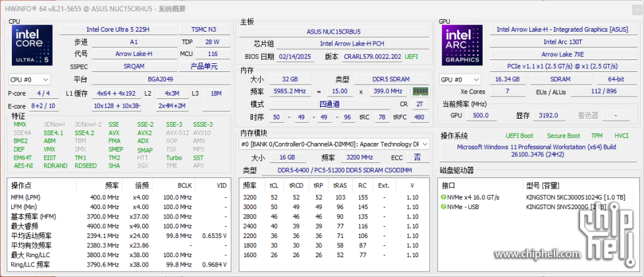Click the 最大睿频 row frequency 4900.0 MHz

(x=103, y=226)
